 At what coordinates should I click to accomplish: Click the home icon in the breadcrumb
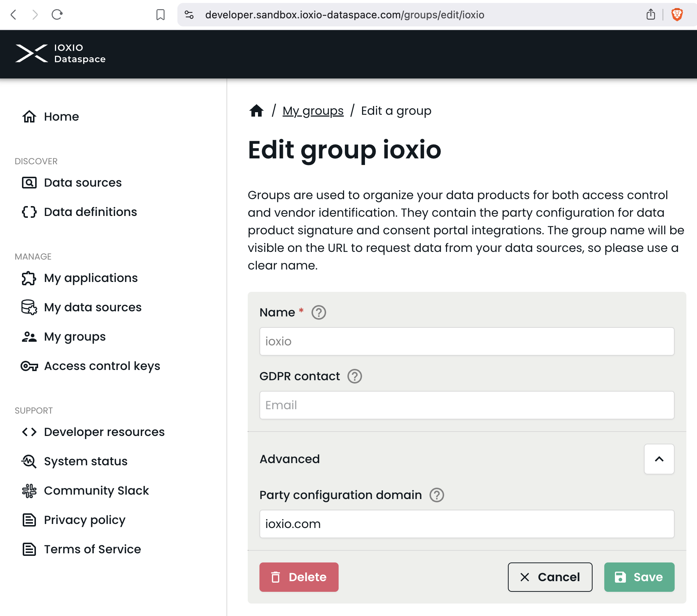click(257, 110)
